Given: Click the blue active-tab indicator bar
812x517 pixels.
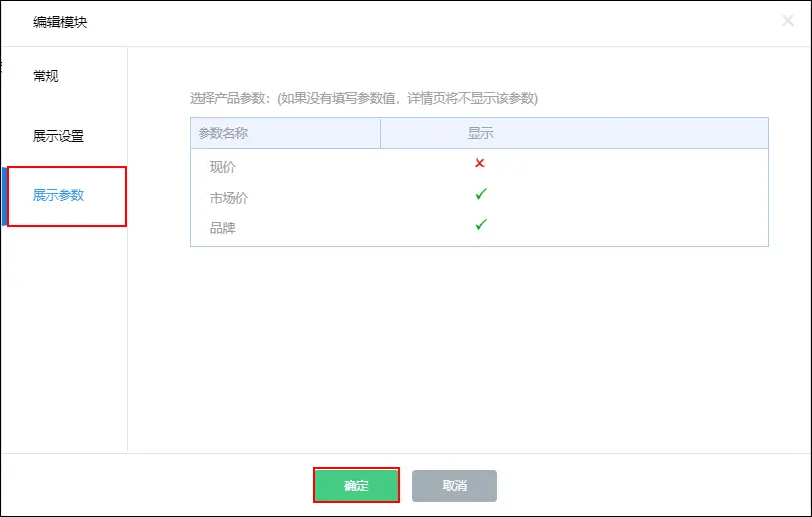Looking at the screenshot, I should click(x=4, y=196).
